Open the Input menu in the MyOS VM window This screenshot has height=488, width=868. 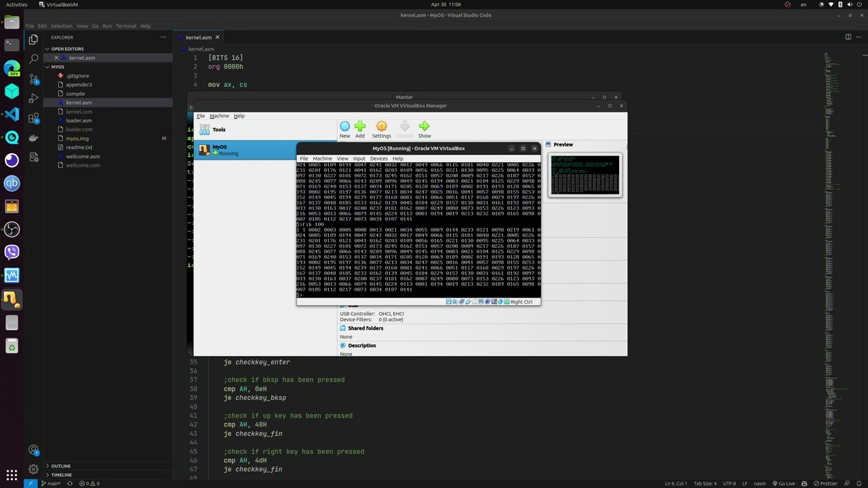359,159
